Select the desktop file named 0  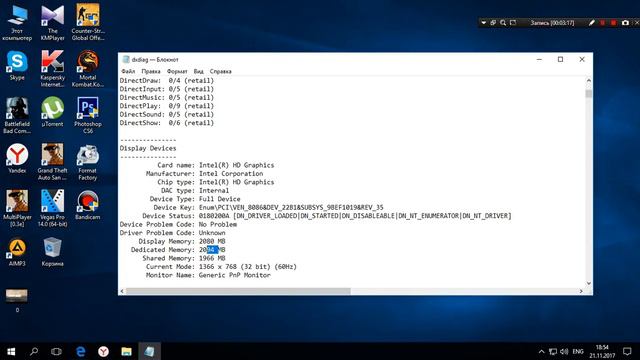tap(17, 301)
